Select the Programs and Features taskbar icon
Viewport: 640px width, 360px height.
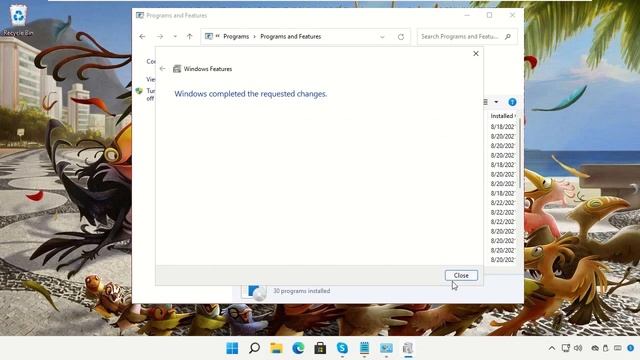408,348
